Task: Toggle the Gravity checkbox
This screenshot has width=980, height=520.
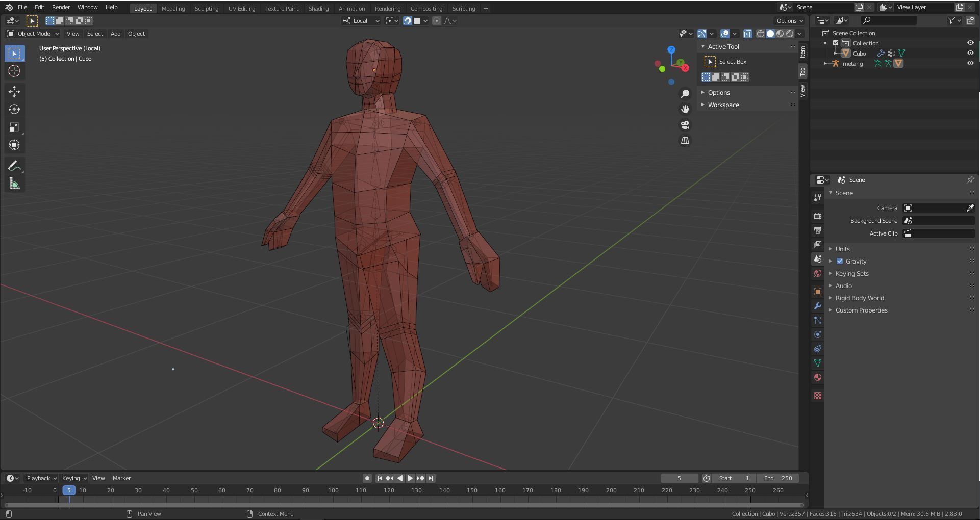Action: (840, 261)
